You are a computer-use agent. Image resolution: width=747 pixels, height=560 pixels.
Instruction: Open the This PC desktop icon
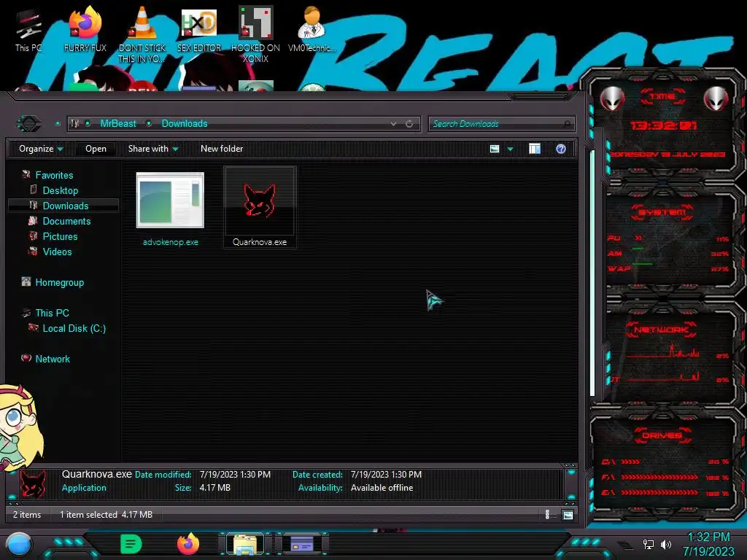tap(28, 31)
